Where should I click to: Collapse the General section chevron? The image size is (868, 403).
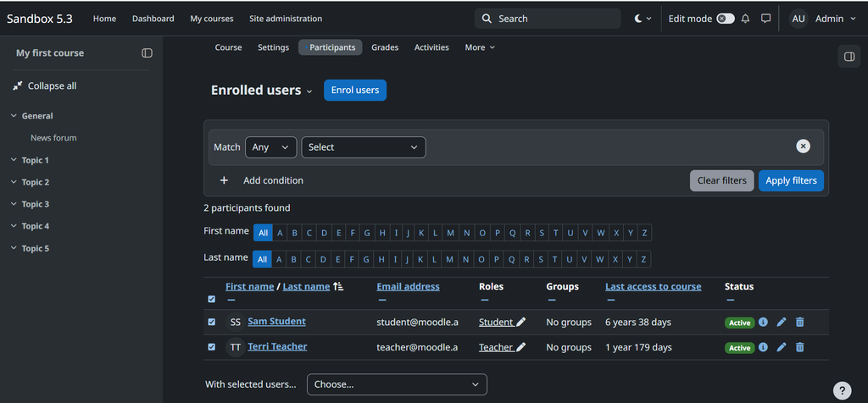(14, 116)
